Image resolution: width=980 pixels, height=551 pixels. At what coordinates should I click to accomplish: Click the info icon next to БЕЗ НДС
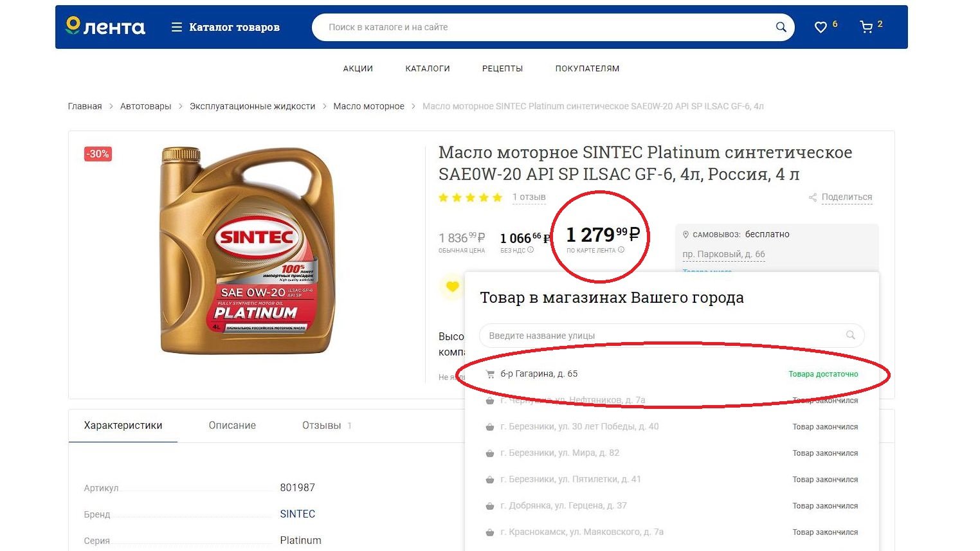[531, 250]
